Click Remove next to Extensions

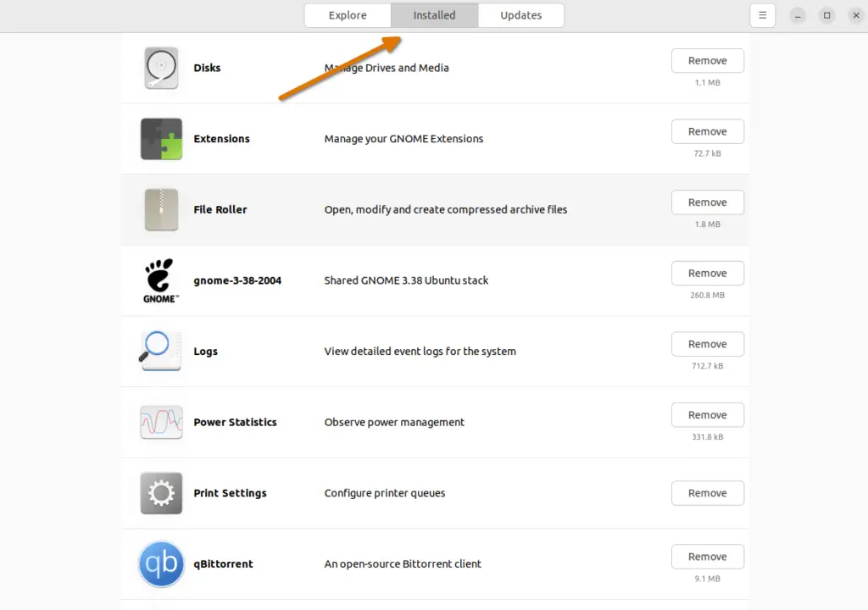point(708,131)
